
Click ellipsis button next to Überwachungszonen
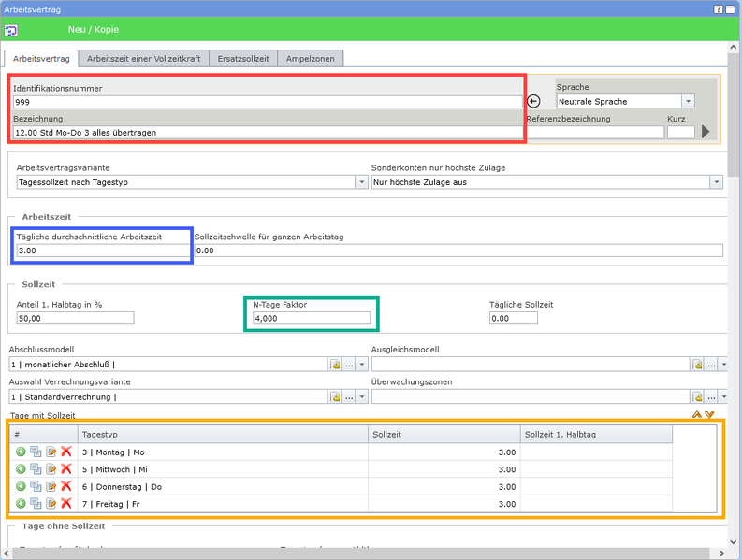(711, 397)
